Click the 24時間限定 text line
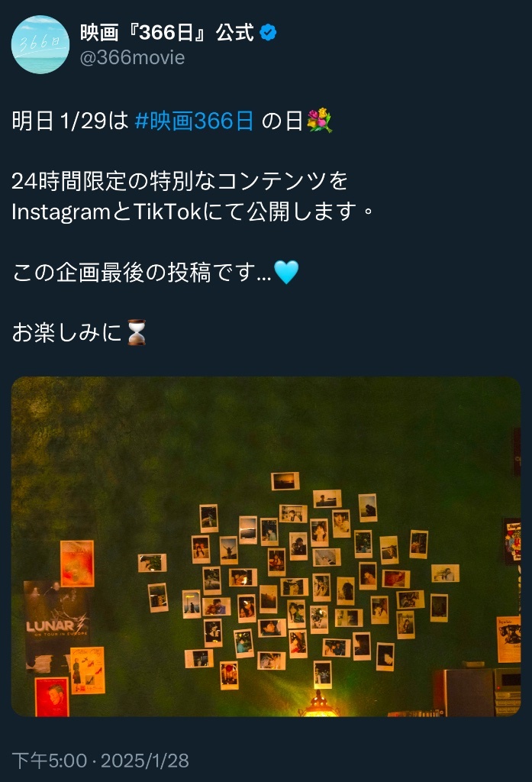532x782 pixels. click(x=179, y=180)
